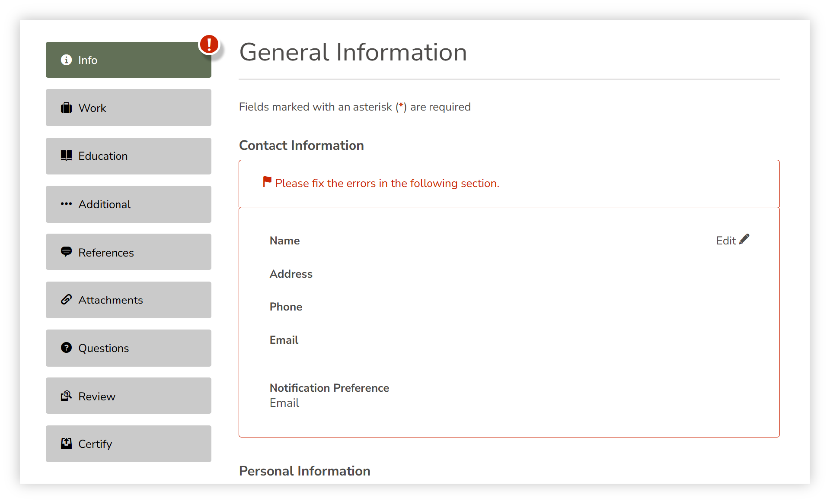Click the magnifier document icon beside Review
The image size is (830, 504).
pyautogui.click(x=66, y=396)
